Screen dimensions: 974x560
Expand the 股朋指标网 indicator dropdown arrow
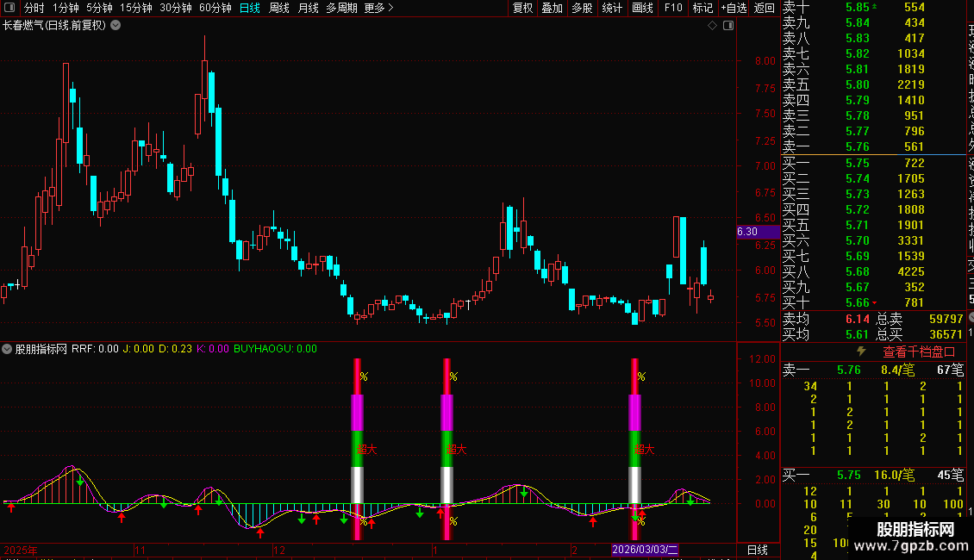point(7,349)
